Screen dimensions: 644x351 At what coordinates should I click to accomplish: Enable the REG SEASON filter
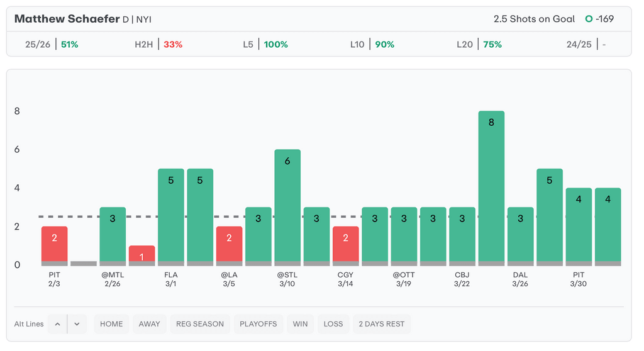[199, 324]
